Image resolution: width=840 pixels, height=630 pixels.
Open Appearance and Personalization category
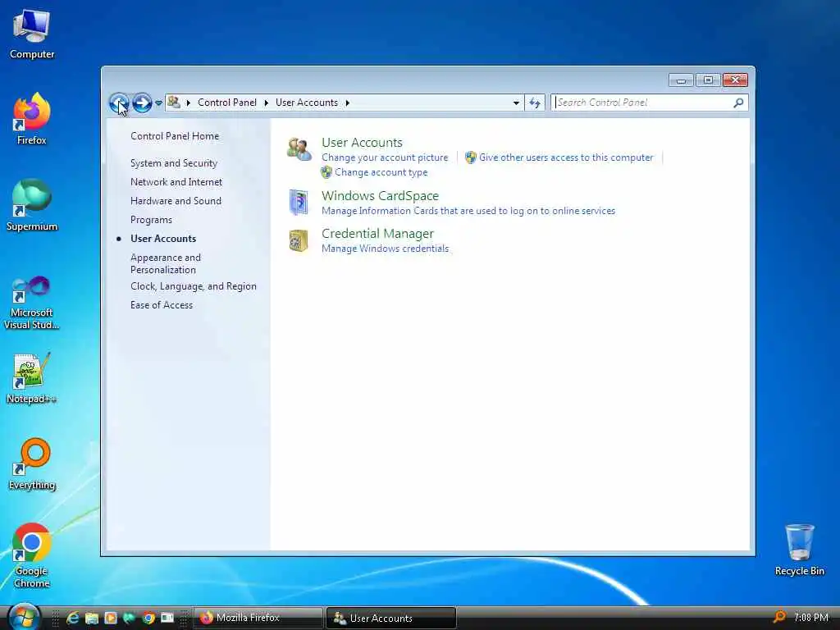tap(166, 263)
